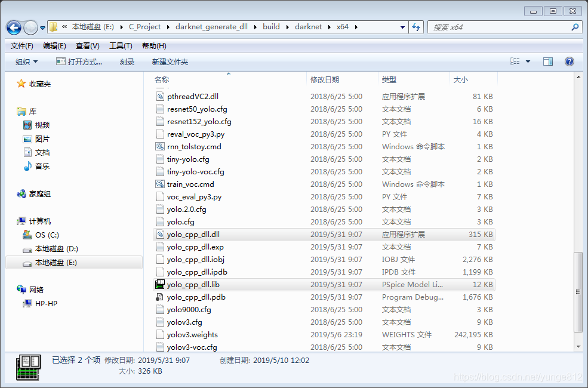The height and width of the screenshot is (388, 588).
Task: Expand arrow after C_Project breadcrumb
Action: (168, 27)
